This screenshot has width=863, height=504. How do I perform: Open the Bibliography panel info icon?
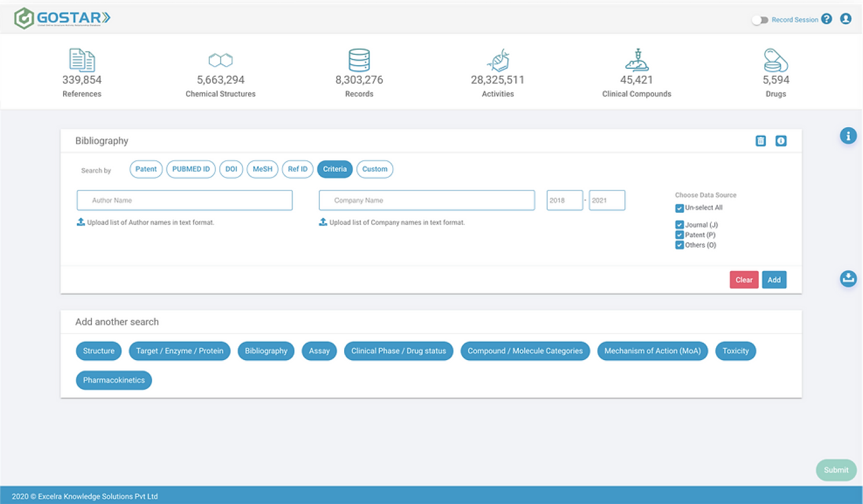(781, 141)
